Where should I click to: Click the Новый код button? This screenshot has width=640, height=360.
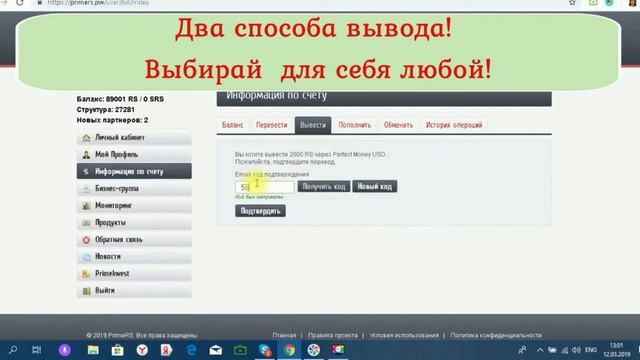pyautogui.click(x=375, y=187)
